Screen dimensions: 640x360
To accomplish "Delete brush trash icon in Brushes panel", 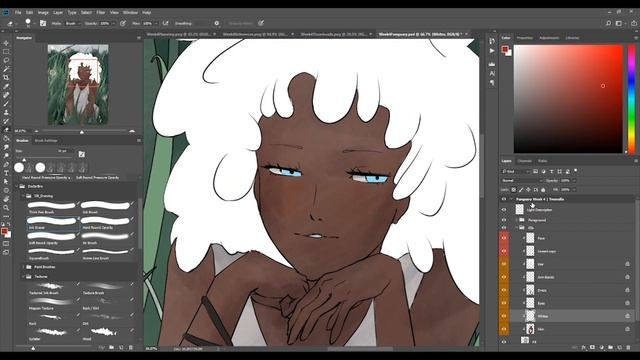I will (x=131, y=348).
